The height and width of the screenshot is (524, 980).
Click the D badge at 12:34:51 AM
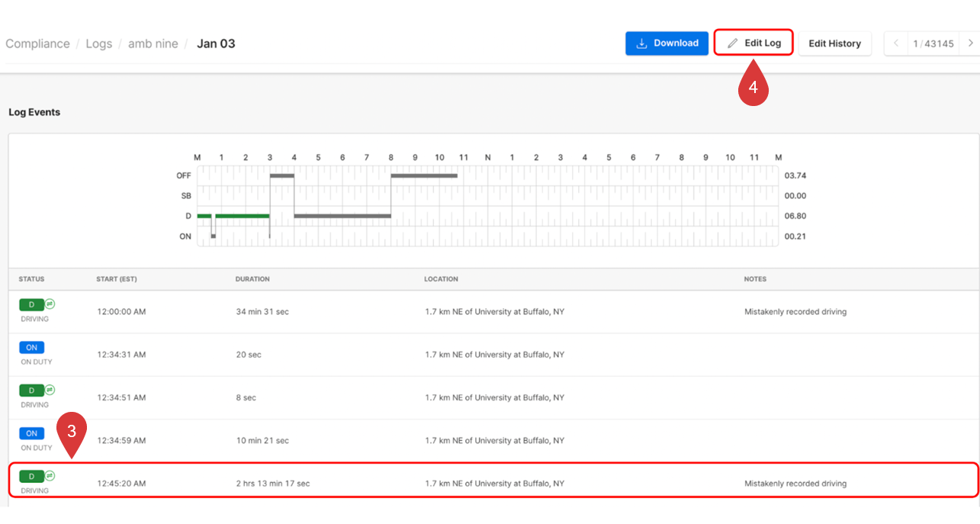31,391
